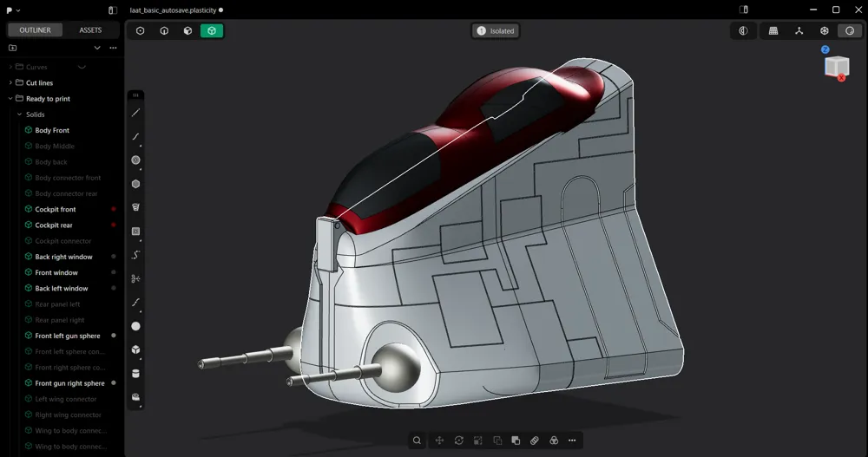Open outliner ellipsis options menu
Viewport: 868px width, 457px height.
coord(113,48)
